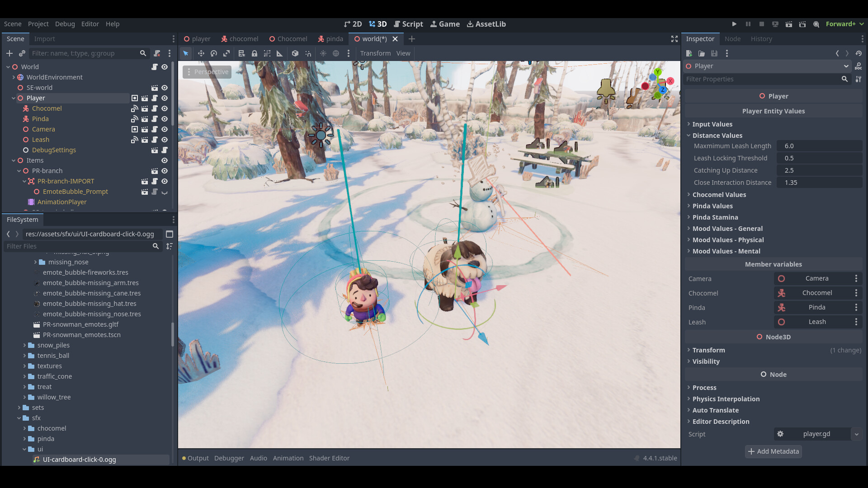Hide the Chocomel node in the scene tree
Viewport: 868px width, 488px height.
coord(165,108)
